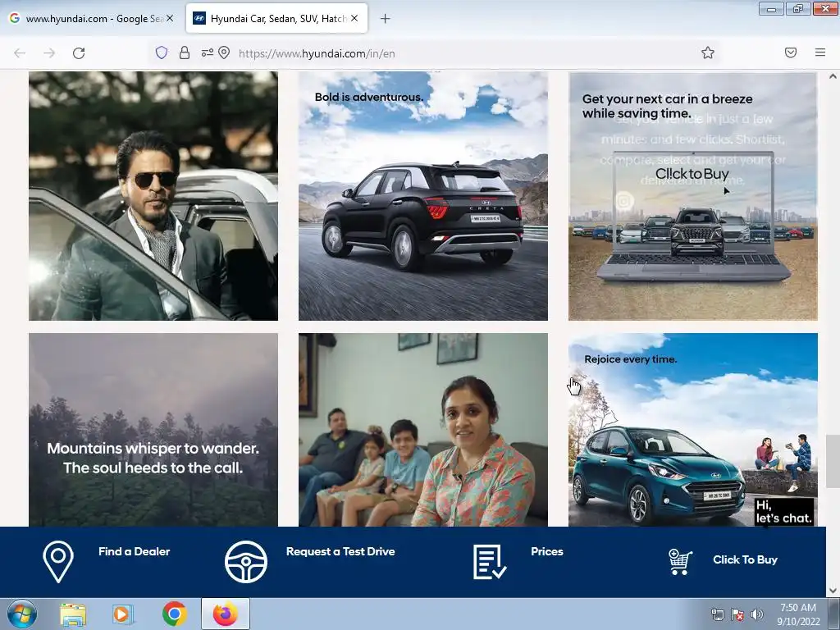Click the browser forward arrow
The height and width of the screenshot is (630, 840).
(x=49, y=53)
